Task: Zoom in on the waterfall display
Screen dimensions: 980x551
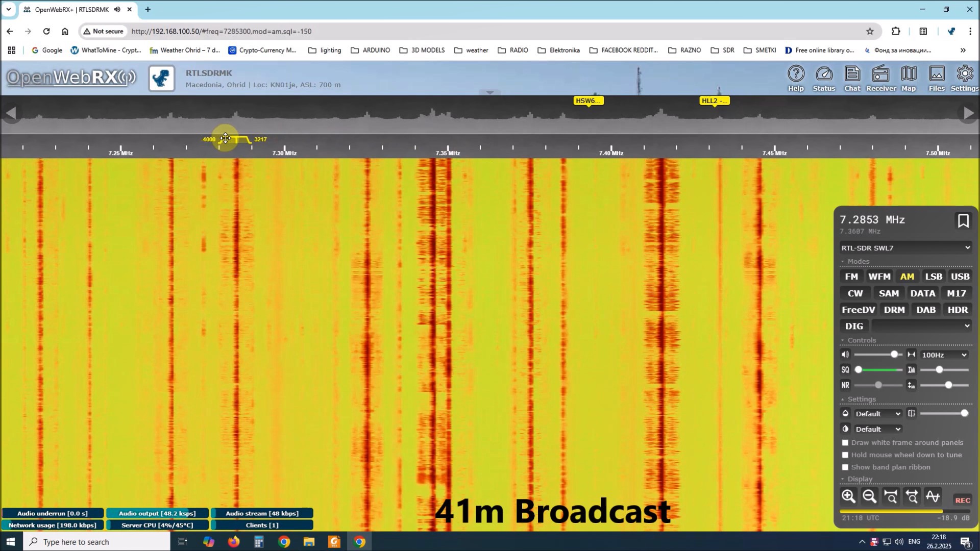Action: point(848,496)
